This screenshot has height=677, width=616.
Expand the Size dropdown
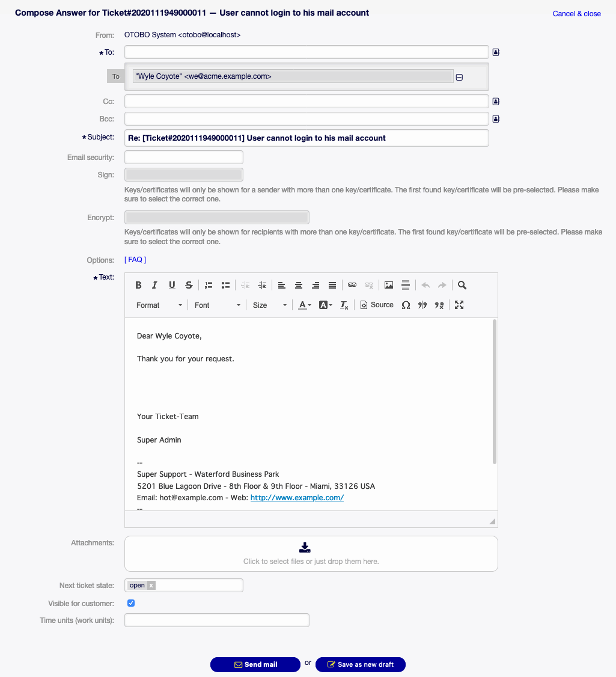(269, 305)
